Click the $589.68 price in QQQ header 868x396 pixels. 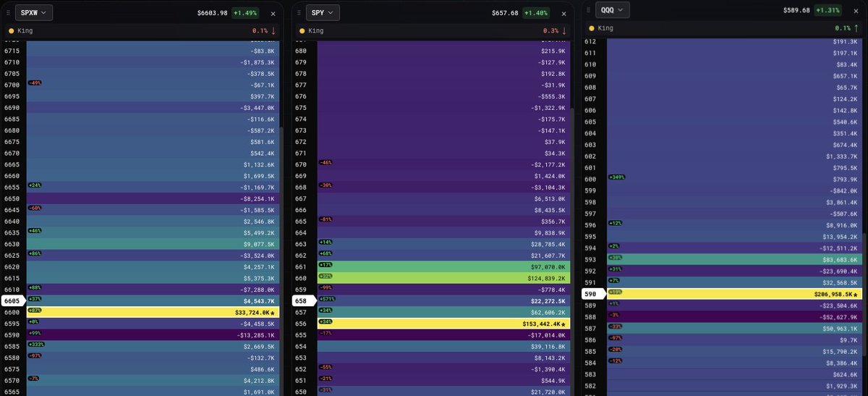pyautogui.click(x=796, y=10)
